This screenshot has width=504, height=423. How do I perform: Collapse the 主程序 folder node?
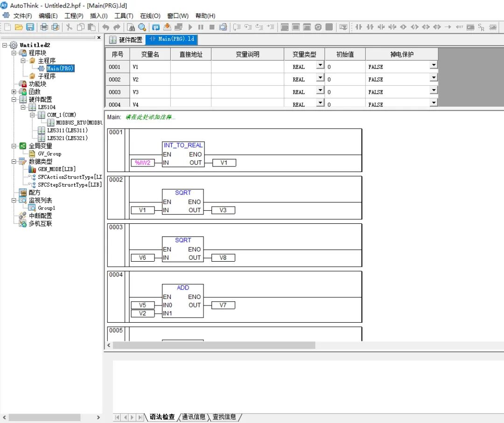click(x=23, y=61)
